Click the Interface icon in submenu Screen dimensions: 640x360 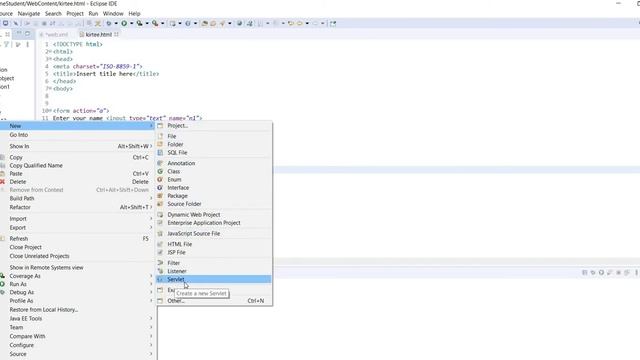(x=160, y=188)
